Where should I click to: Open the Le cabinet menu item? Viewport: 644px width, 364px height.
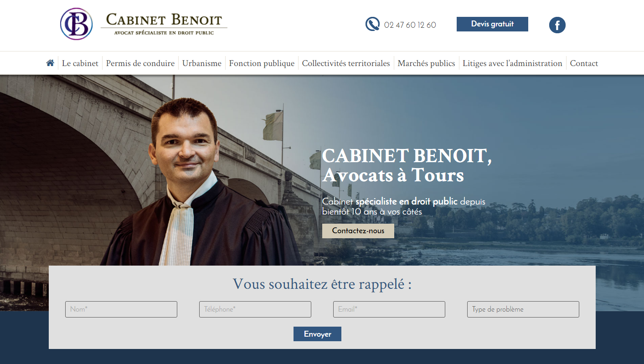[80, 63]
